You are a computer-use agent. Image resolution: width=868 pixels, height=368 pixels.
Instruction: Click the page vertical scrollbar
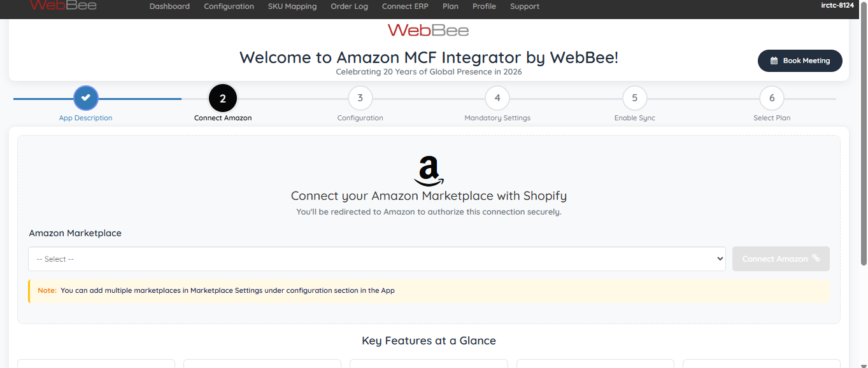point(864,140)
